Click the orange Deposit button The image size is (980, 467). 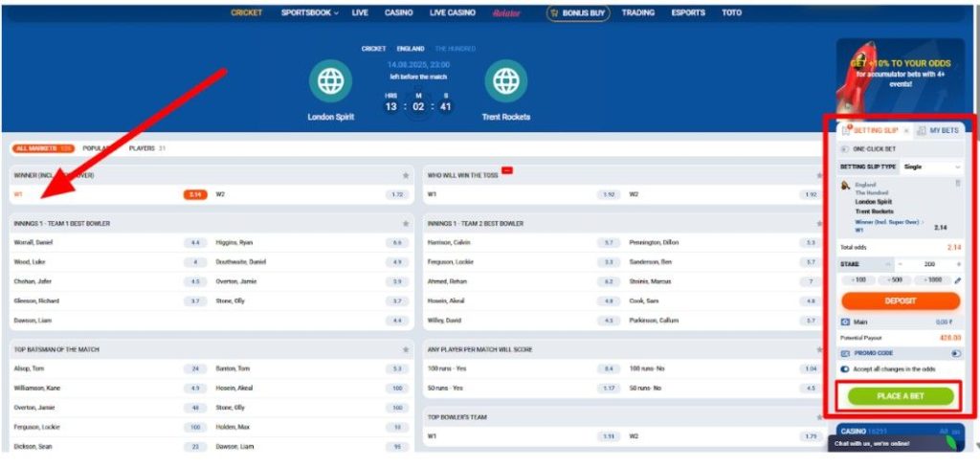900,300
